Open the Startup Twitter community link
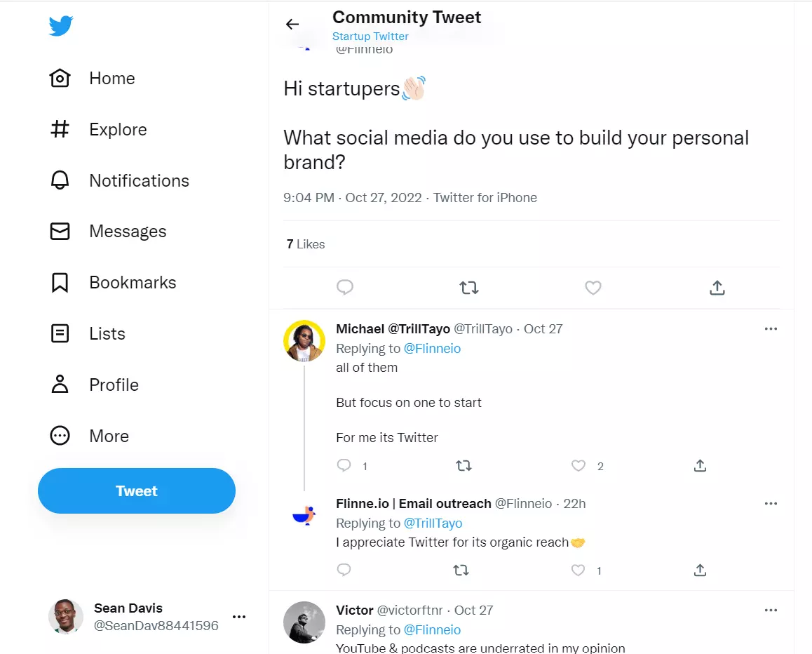The height and width of the screenshot is (654, 812). click(x=370, y=36)
